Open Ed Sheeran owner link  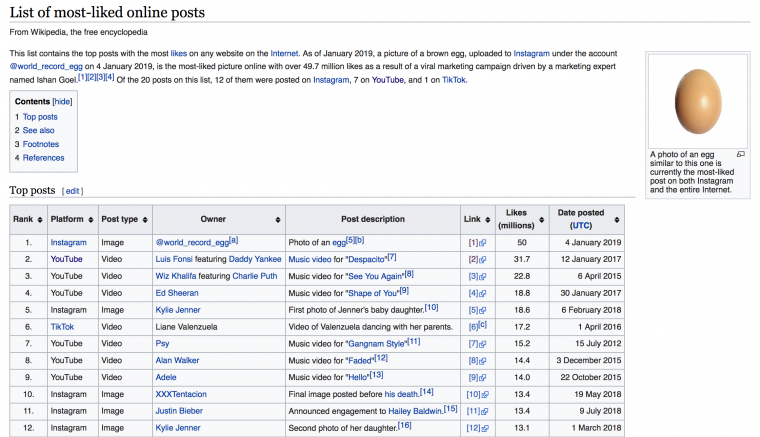(177, 293)
